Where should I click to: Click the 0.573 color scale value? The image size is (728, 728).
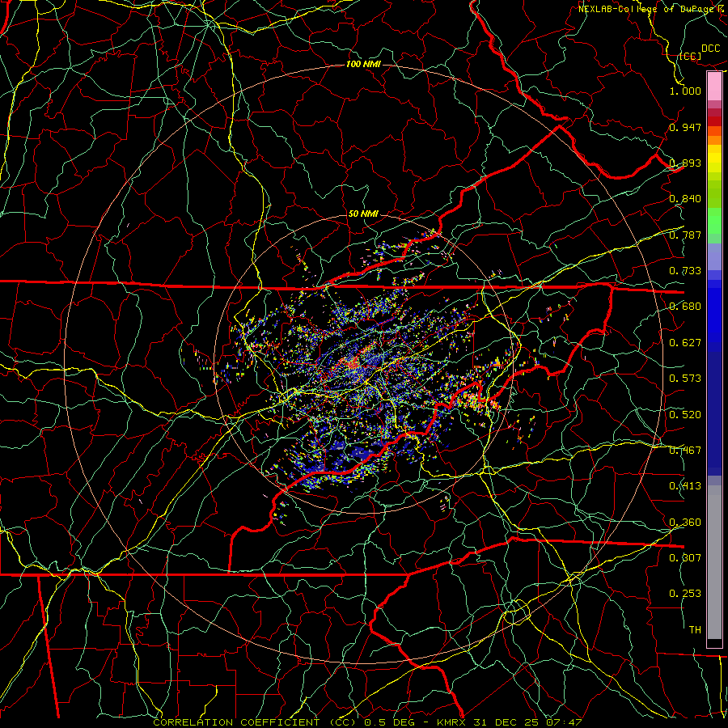coord(685,379)
